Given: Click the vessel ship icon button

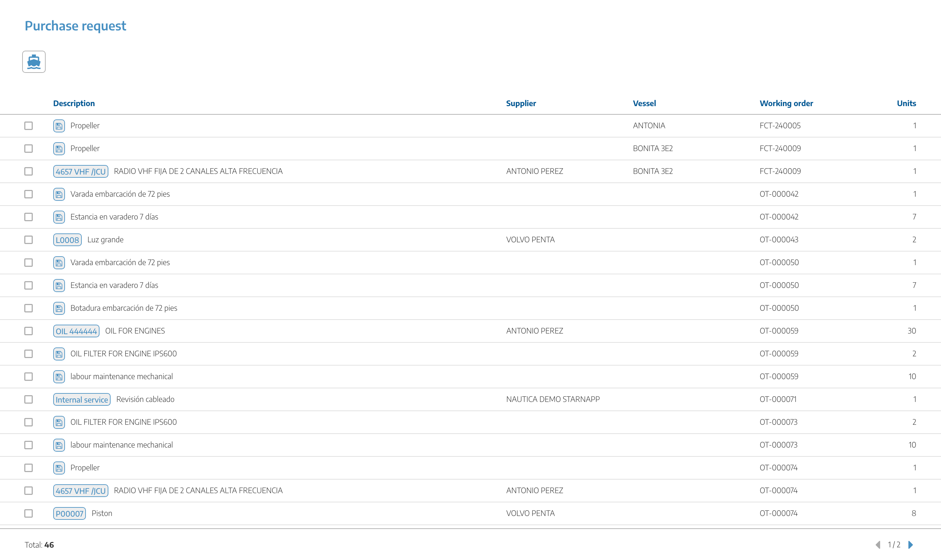Looking at the screenshot, I should point(34,61).
